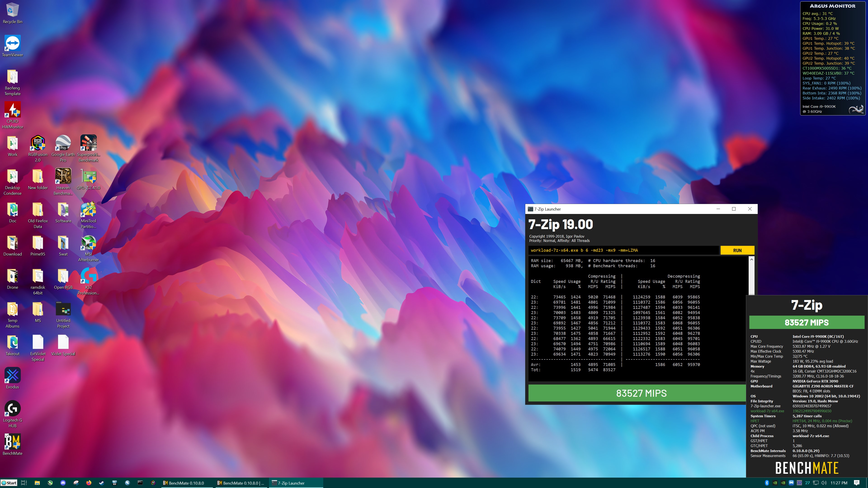Image resolution: width=868 pixels, height=488 pixels.
Task: Edit the workload-7z-x64.exe command line field
Action: 623,250
